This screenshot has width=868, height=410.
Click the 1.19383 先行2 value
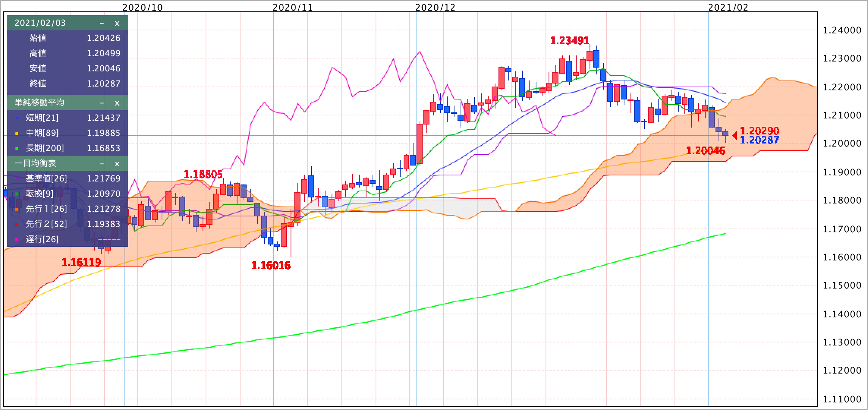(104, 224)
